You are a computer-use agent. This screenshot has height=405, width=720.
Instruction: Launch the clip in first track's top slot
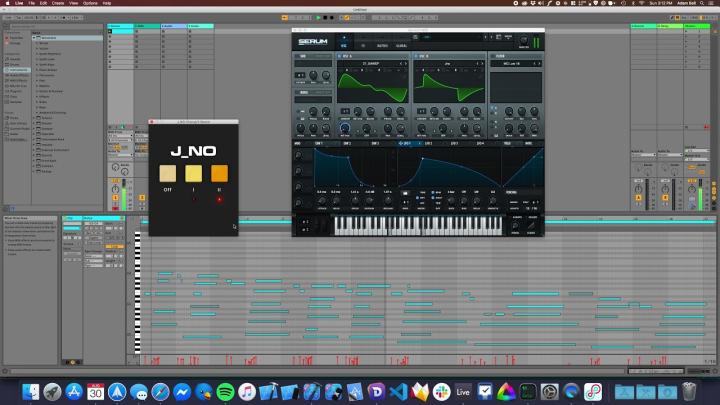[x=110, y=31]
